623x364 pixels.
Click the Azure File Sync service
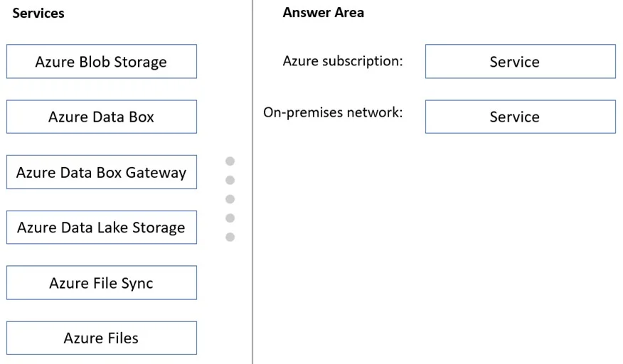[x=102, y=282]
